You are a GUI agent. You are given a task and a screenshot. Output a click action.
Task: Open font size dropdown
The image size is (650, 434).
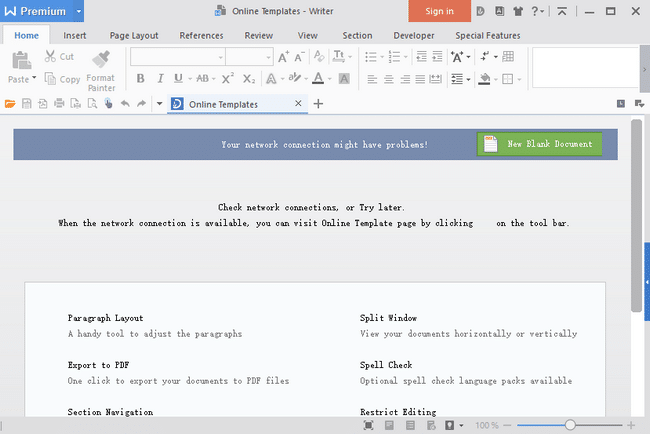[268, 57]
